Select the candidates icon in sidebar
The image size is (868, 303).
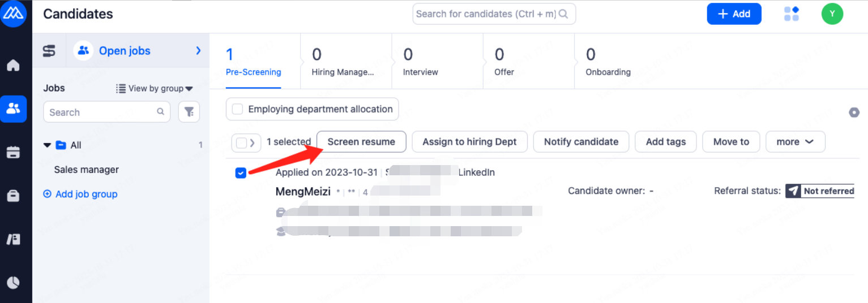(13, 109)
